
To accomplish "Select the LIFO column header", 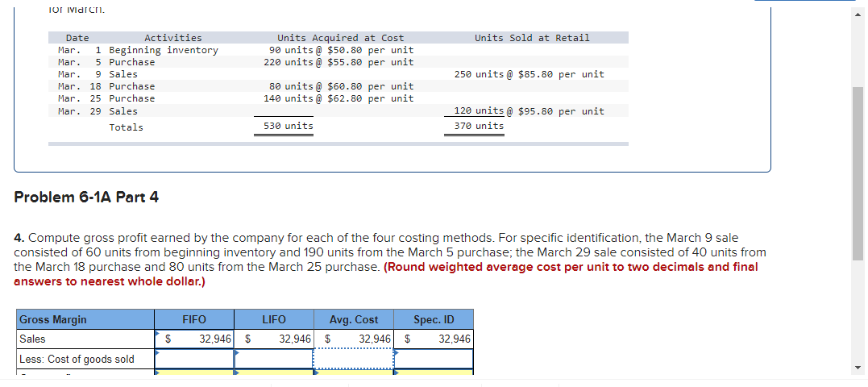I will 274,320.
